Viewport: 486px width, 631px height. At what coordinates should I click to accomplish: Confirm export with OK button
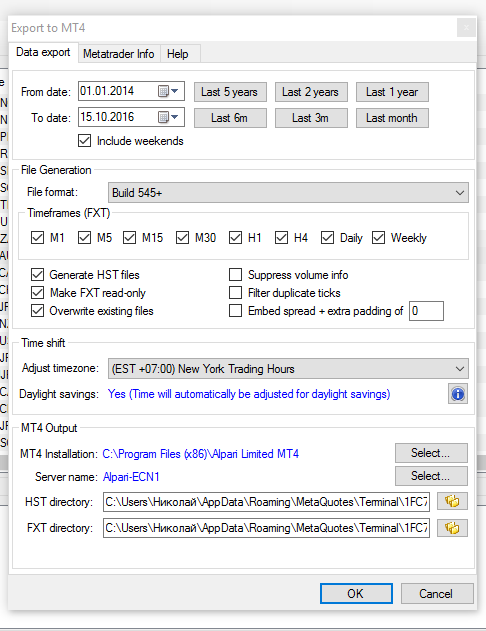pyautogui.click(x=356, y=594)
